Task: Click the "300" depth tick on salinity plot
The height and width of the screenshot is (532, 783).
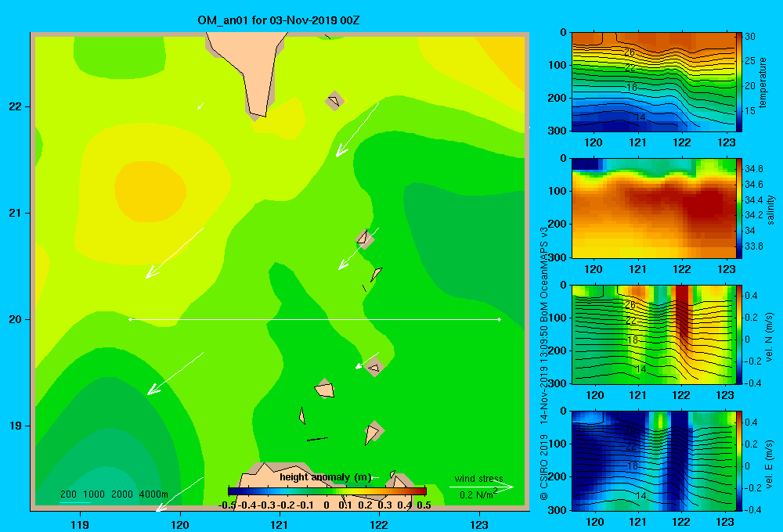Action: point(557,257)
